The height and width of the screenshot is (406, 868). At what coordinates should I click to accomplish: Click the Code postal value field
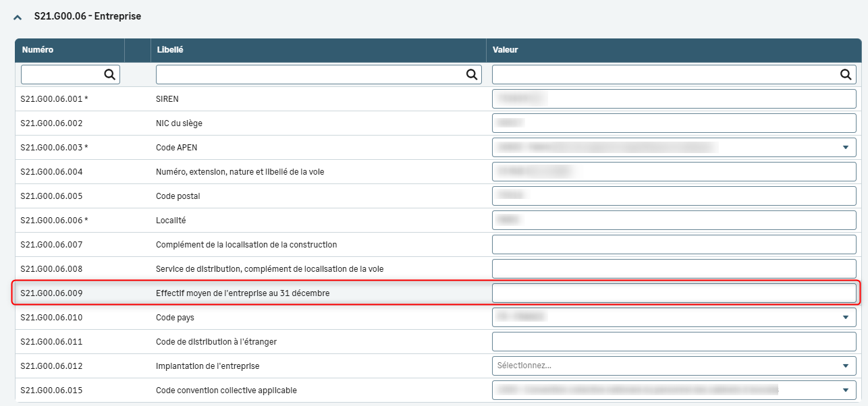tap(674, 196)
